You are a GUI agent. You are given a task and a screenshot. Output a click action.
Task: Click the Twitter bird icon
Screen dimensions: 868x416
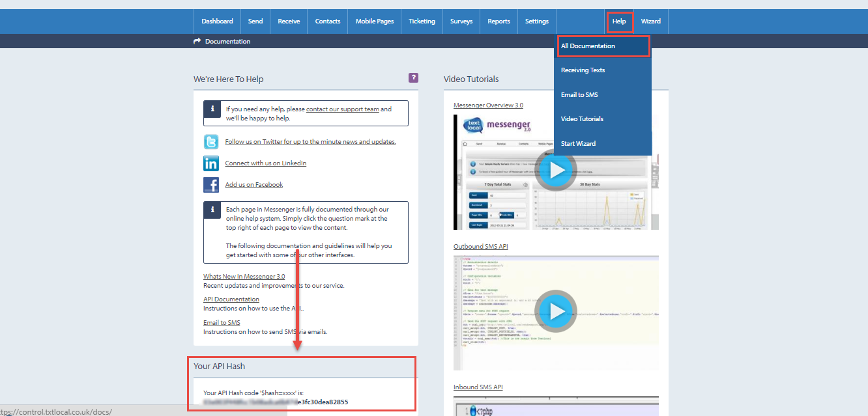click(211, 142)
